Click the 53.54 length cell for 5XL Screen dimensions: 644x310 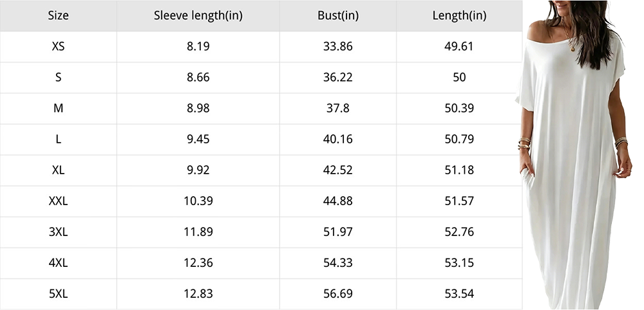[x=459, y=293]
